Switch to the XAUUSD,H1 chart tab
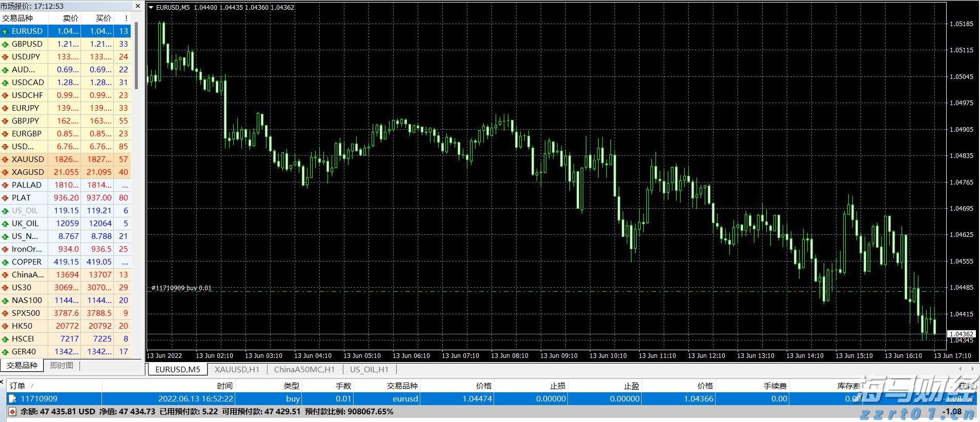980x422 pixels. (237, 369)
